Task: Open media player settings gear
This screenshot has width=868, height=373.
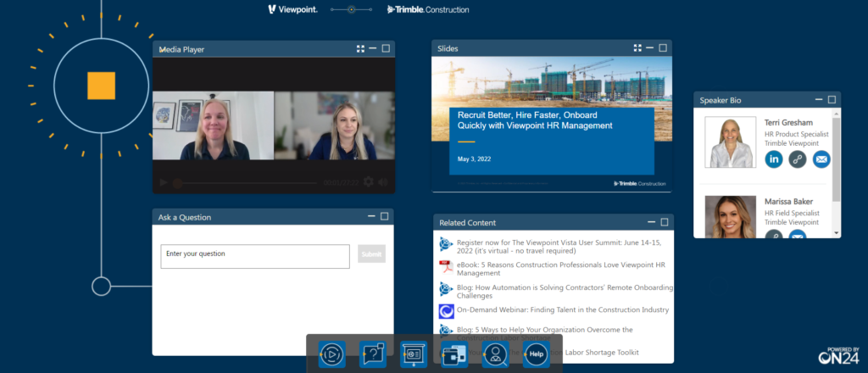Action: pyautogui.click(x=368, y=182)
